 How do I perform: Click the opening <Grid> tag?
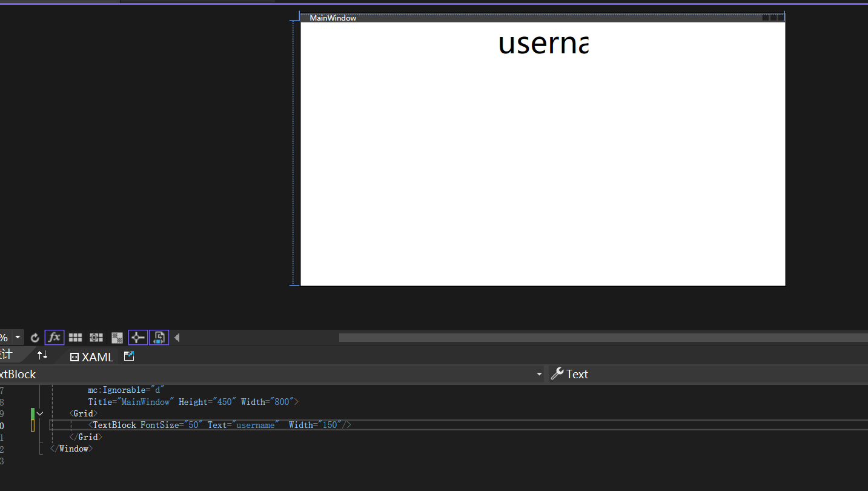coord(84,413)
